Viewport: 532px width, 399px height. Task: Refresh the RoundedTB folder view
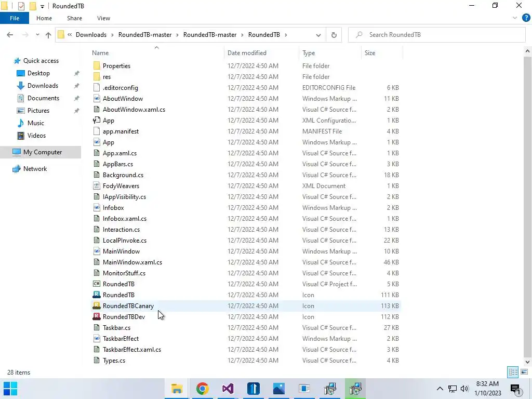pos(334,35)
